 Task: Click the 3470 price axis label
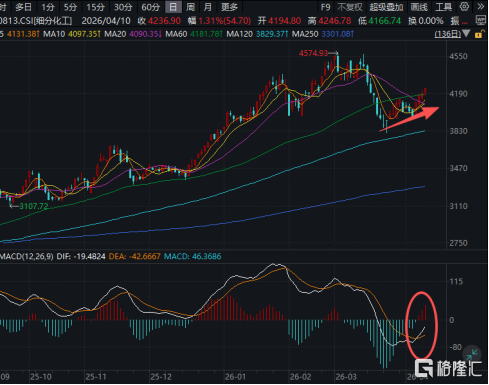point(458,168)
